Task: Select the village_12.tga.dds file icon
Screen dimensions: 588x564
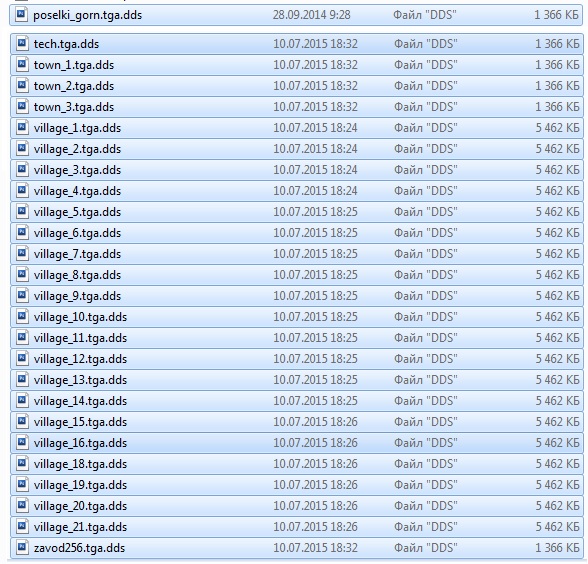Action: coord(22,359)
